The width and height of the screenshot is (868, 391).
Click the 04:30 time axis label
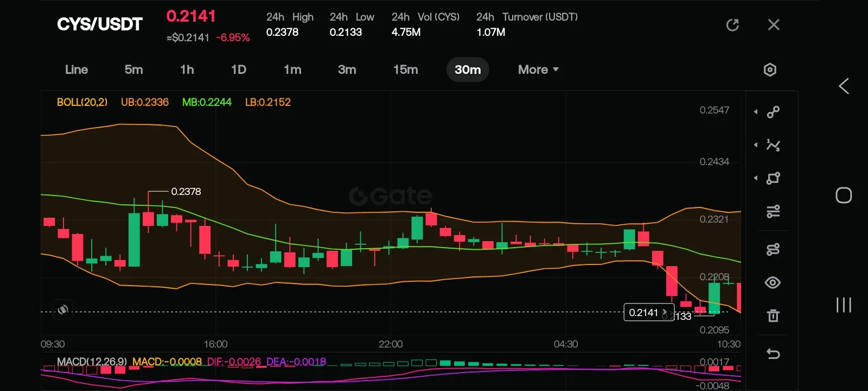coord(566,344)
